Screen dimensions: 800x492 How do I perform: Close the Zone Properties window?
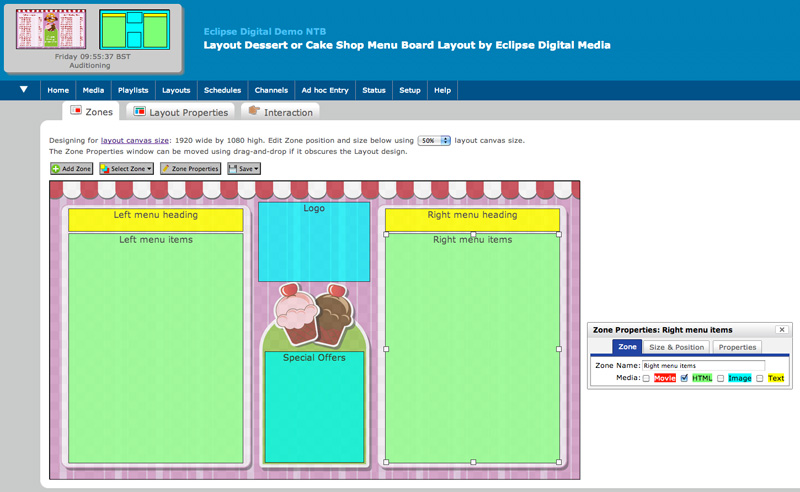(781, 329)
